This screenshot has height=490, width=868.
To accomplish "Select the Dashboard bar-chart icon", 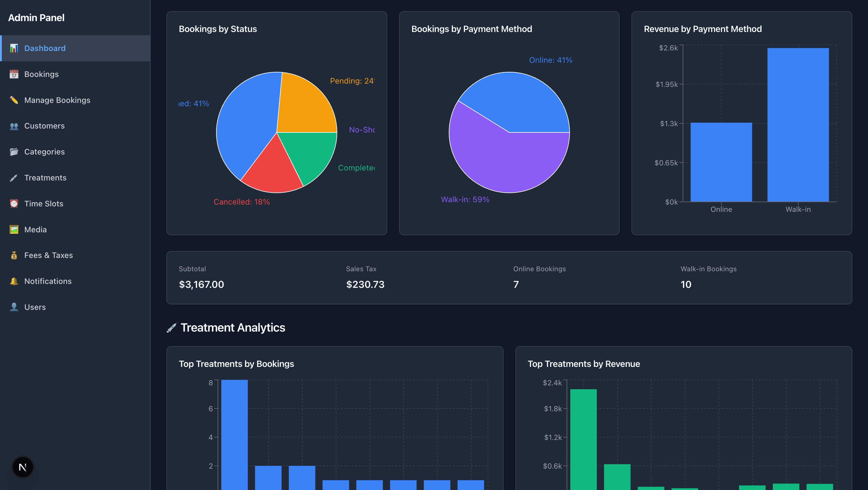I will tap(14, 48).
